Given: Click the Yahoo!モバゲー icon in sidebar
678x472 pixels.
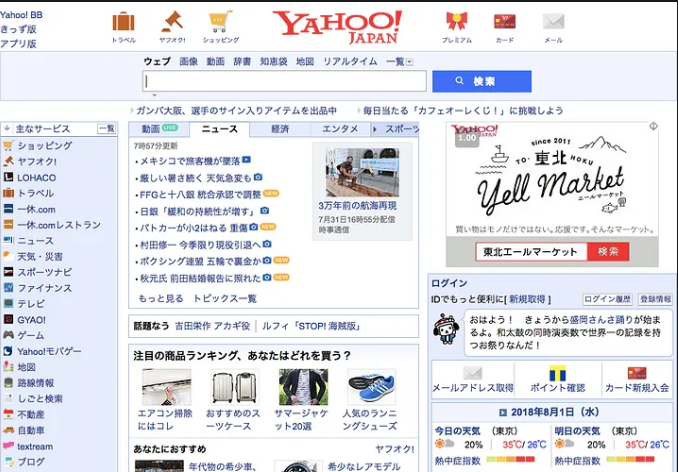Looking at the screenshot, I should [8, 351].
